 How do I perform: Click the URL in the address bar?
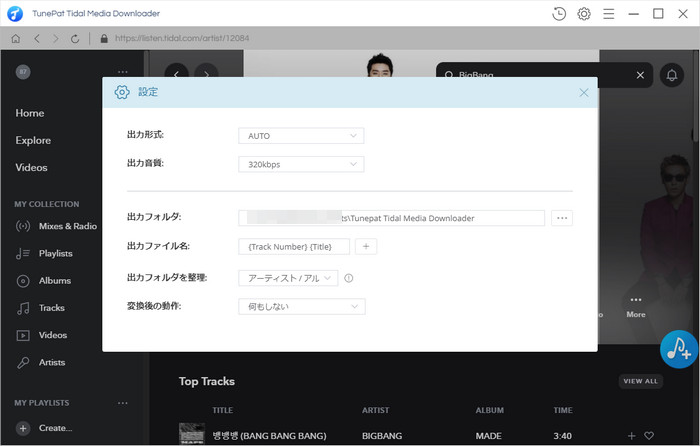[182, 38]
